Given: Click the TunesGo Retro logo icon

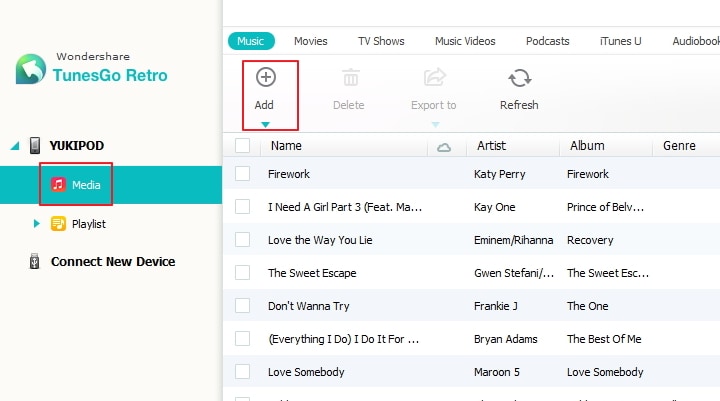Looking at the screenshot, I should pos(31,69).
